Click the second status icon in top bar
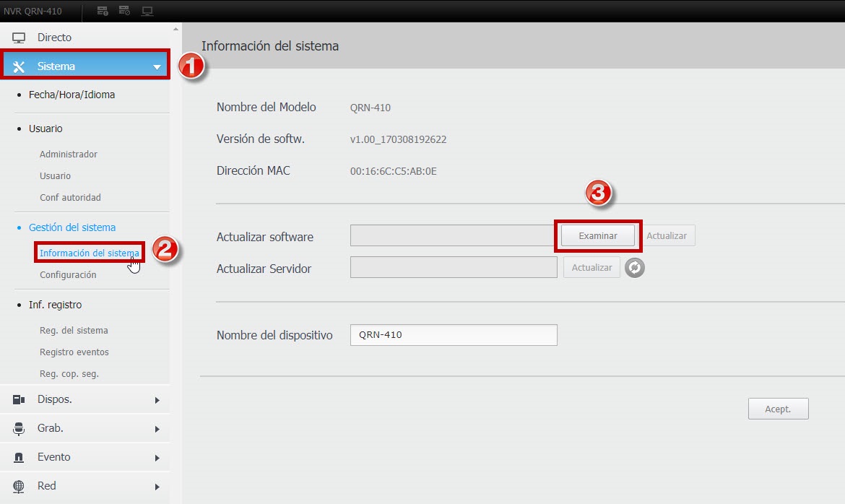This screenshot has width=845, height=504. click(x=124, y=11)
